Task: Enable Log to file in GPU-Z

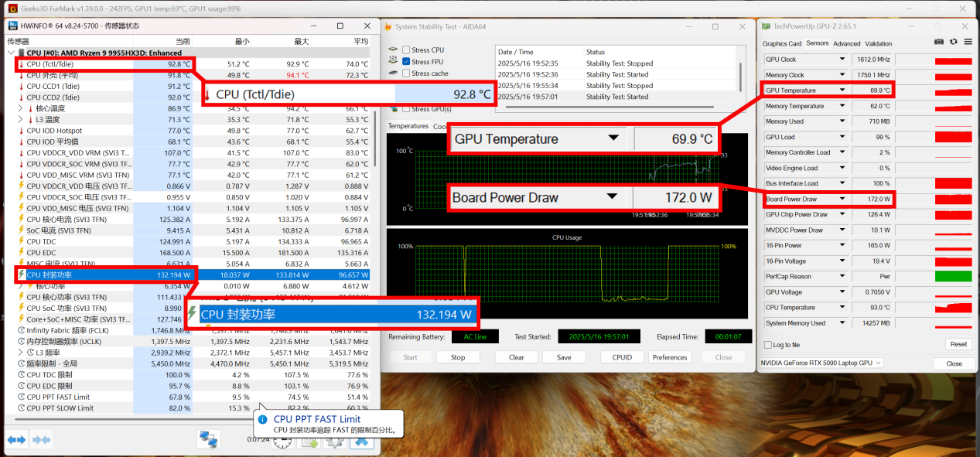Action: coord(767,345)
